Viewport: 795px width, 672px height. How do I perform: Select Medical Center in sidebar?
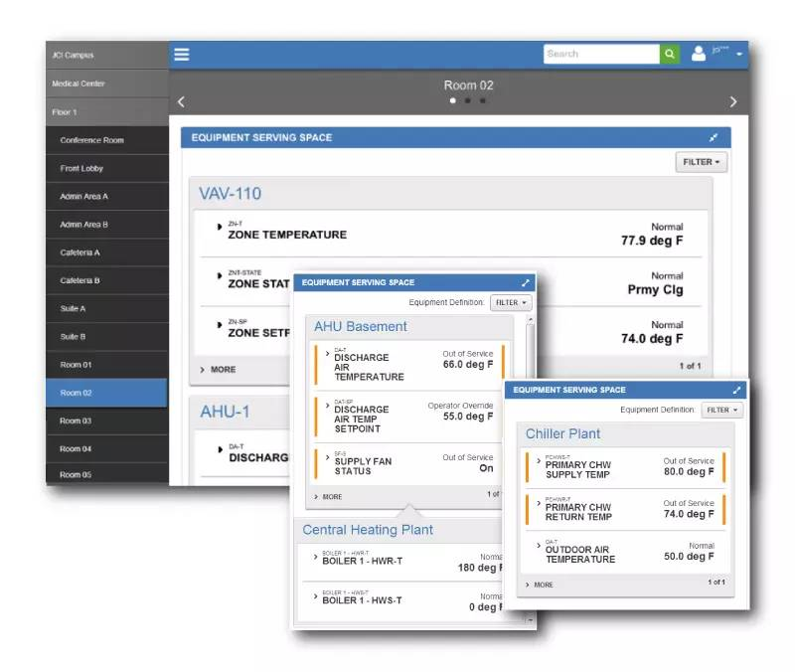point(107,84)
